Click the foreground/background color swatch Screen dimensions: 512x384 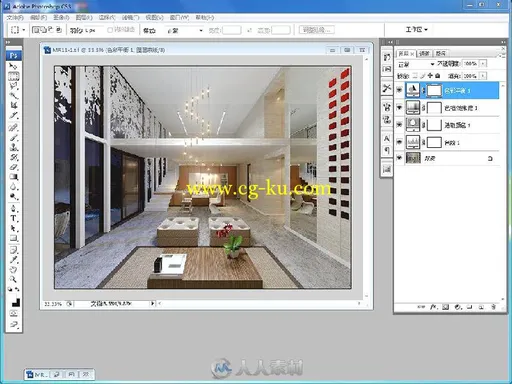point(15,302)
